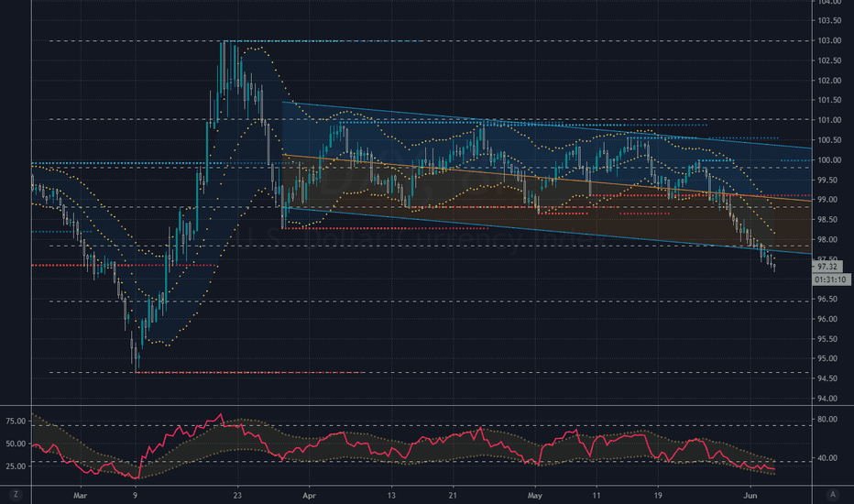This screenshot has height=504, width=854.
Task: Click the Z timezone button at bottom-left
Action: (x=16, y=495)
